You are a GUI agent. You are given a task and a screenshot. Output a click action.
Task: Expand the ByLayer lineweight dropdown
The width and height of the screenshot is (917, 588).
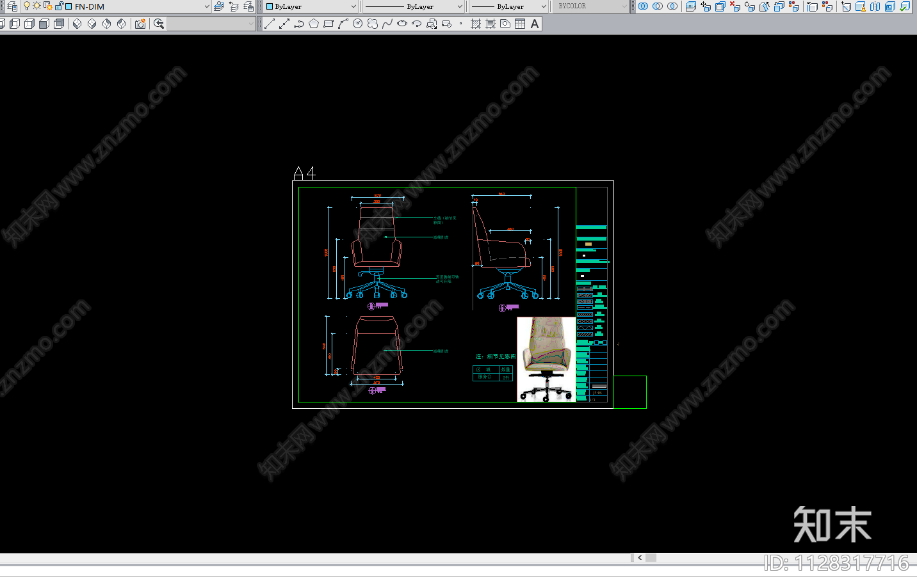click(x=544, y=6)
